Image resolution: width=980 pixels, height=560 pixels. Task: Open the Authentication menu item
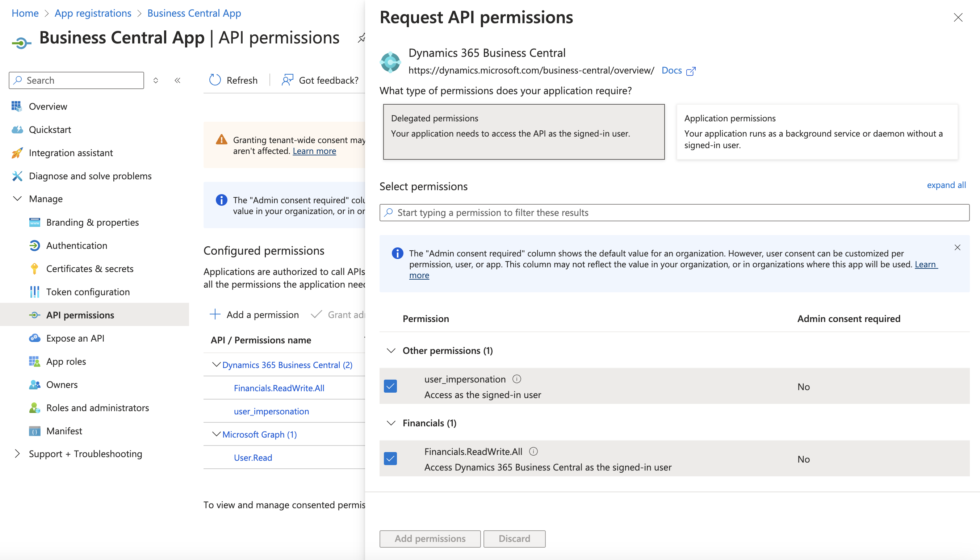pos(76,245)
